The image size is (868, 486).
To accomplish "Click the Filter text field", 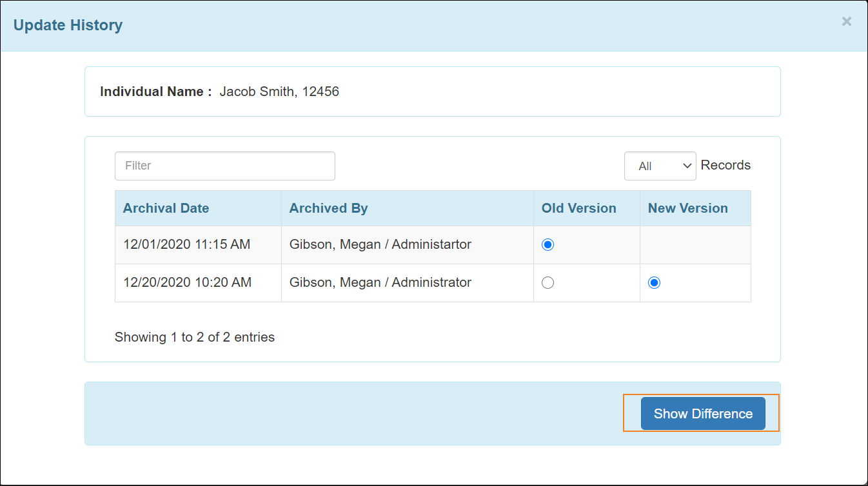I will click(224, 166).
